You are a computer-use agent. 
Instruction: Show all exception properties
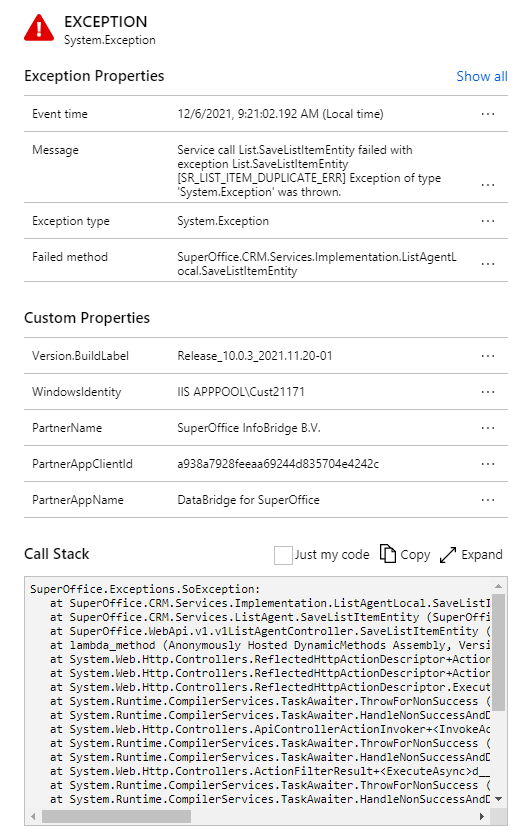point(482,76)
